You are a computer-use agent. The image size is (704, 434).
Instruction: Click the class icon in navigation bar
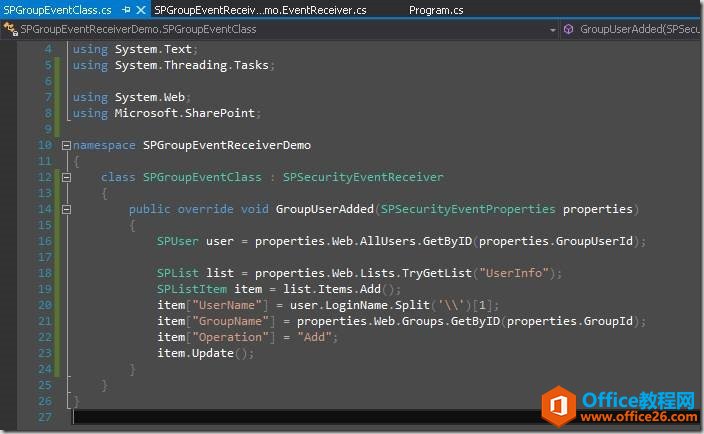(10, 29)
